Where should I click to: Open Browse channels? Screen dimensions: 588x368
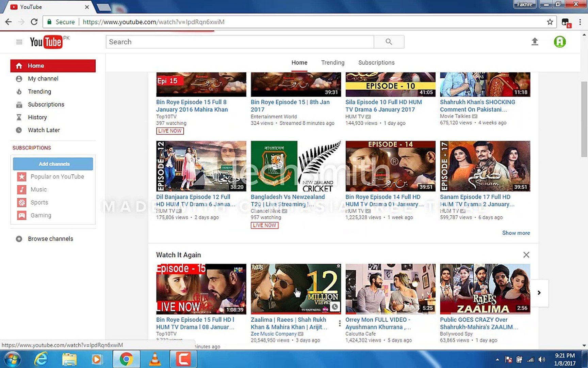click(50, 239)
